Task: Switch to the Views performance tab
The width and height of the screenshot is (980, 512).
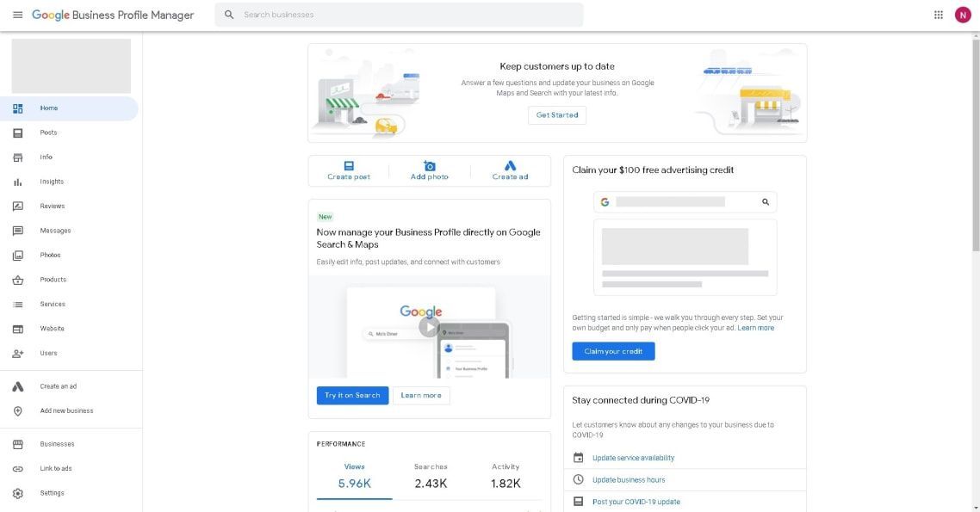Action: click(355, 477)
